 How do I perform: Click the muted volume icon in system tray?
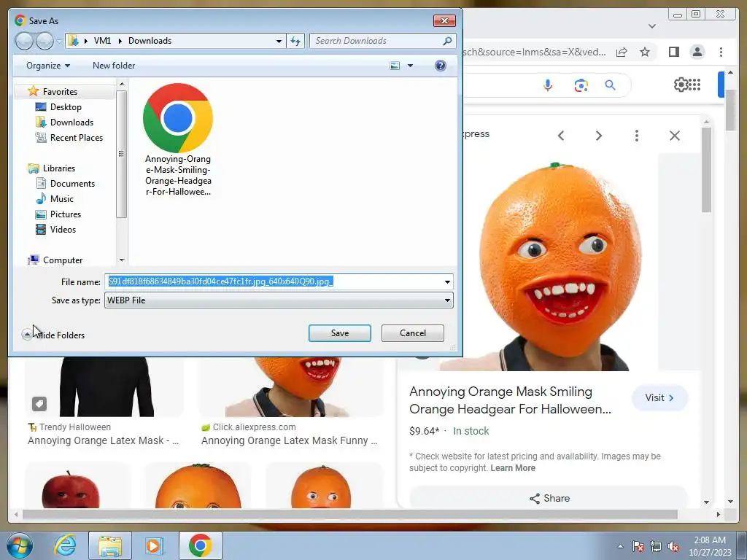(x=673, y=547)
